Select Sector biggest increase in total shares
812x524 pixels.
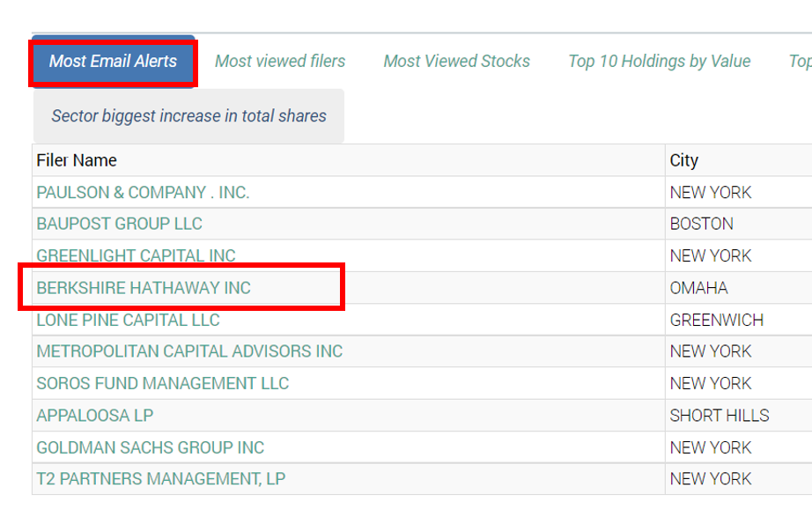point(189,116)
